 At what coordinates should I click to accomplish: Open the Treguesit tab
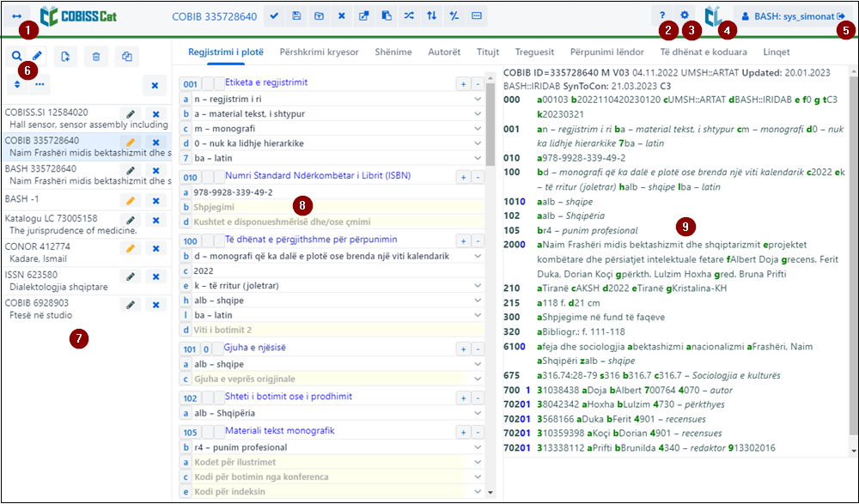534,52
